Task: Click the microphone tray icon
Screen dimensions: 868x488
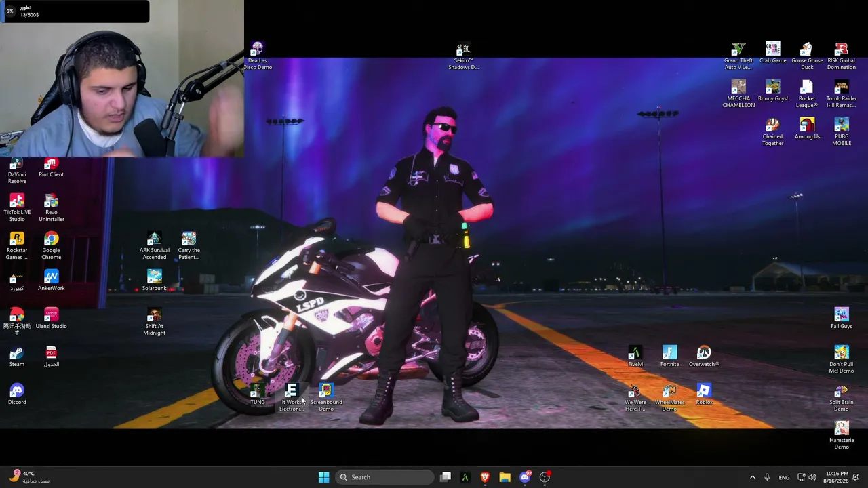Action: [x=767, y=477]
